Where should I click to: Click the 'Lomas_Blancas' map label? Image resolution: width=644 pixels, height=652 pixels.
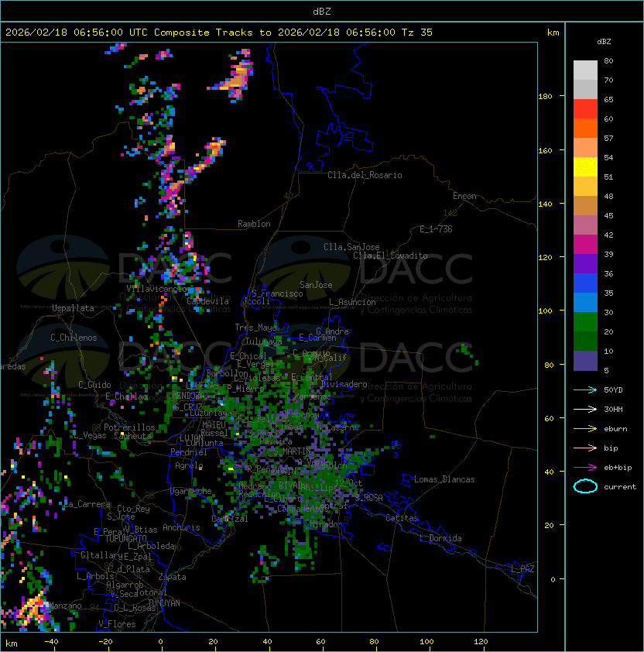[x=444, y=479]
